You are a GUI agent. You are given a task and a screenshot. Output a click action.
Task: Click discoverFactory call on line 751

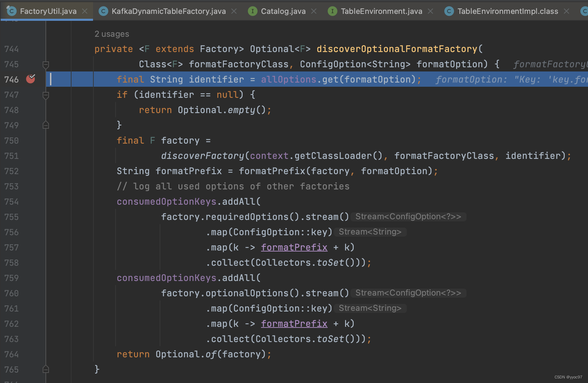(203, 156)
